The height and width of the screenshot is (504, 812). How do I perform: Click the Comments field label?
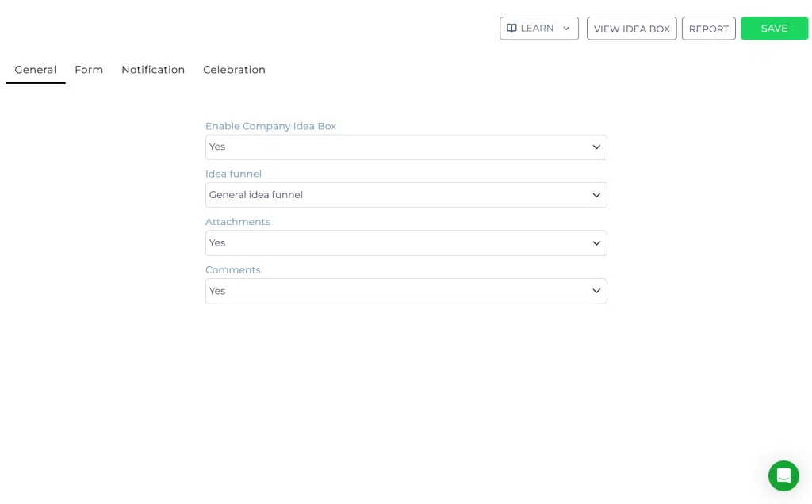(x=233, y=270)
